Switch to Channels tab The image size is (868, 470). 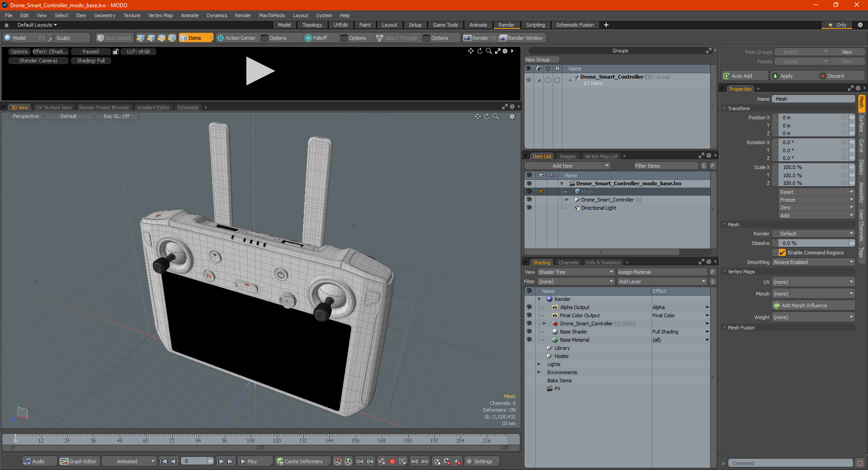pos(568,263)
